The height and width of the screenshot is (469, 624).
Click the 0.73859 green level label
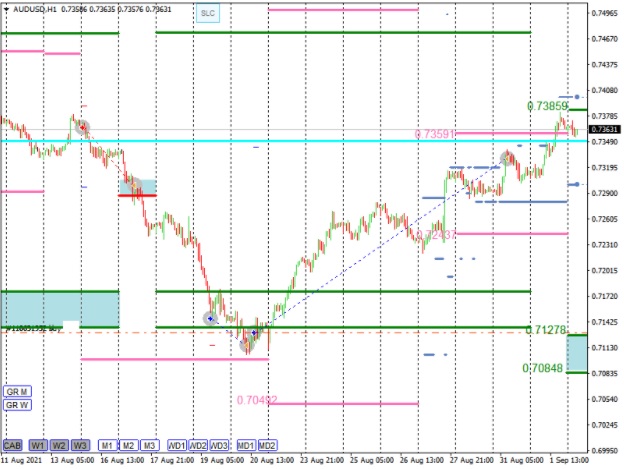547,106
